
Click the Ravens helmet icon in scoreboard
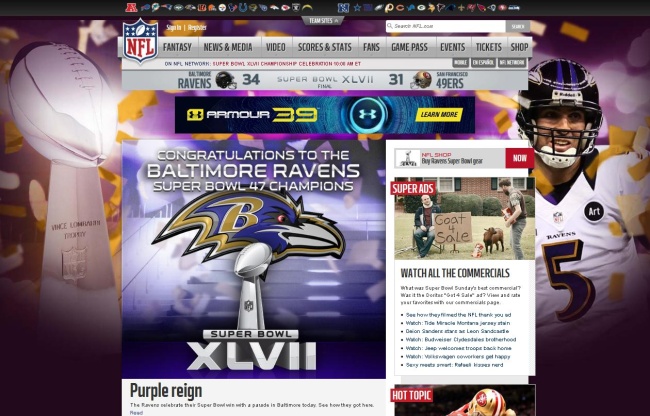(226, 80)
